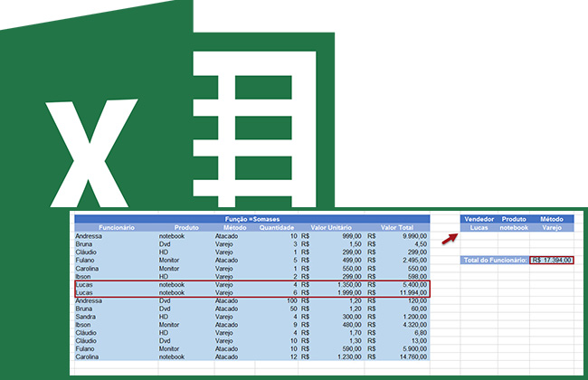Select the Valor Unitário header cell
The height and width of the screenshot is (380, 588).
point(331,228)
